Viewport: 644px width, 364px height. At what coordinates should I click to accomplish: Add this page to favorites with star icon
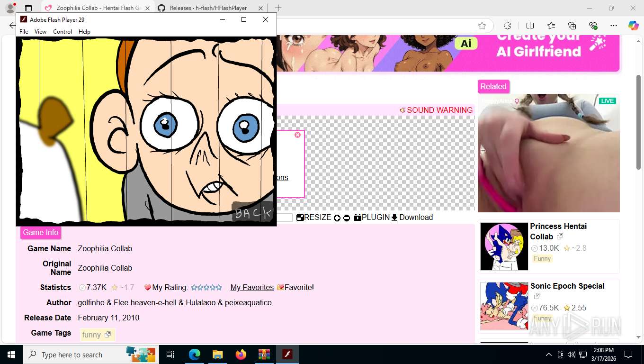[482, 26]
